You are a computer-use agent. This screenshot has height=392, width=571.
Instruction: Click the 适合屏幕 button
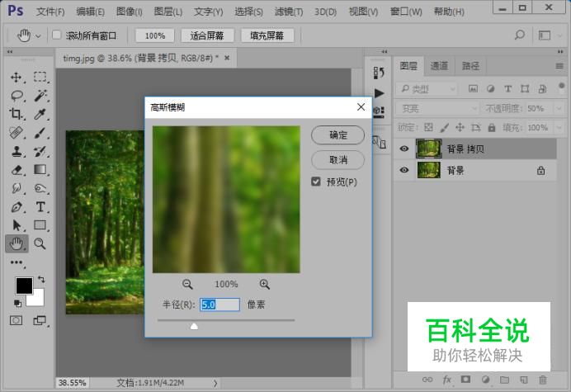click(x=207, y=35)
